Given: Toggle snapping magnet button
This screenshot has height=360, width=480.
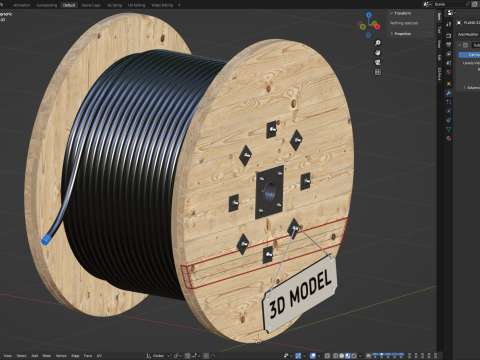Looking at the screenshot, I should [188, 356].
